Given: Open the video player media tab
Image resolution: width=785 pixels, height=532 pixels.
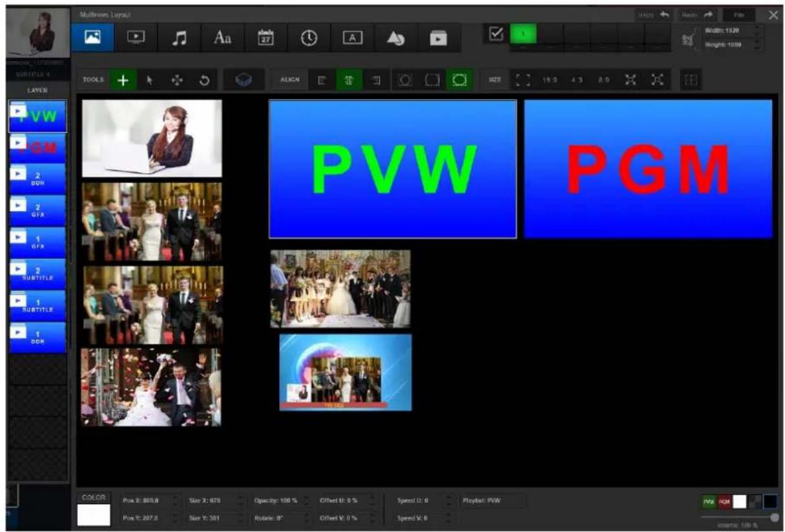Looking at the screenshot, I should click(137, 38).
